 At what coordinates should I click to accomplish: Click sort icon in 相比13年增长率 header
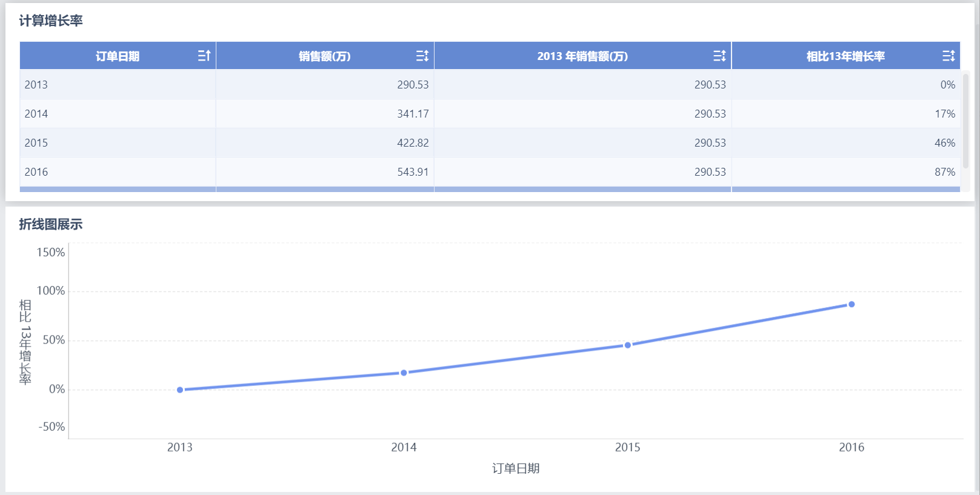pos(948,56)
